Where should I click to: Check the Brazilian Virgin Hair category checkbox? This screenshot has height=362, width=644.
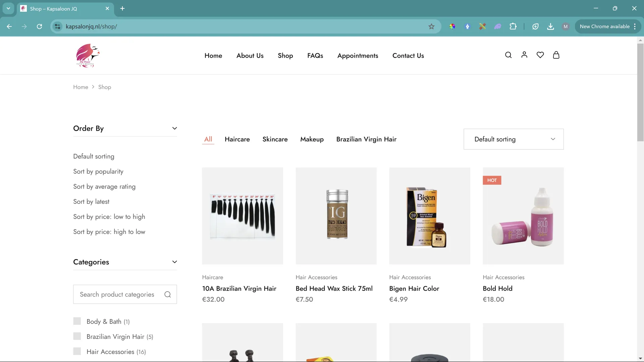click(x=77, y=336)
